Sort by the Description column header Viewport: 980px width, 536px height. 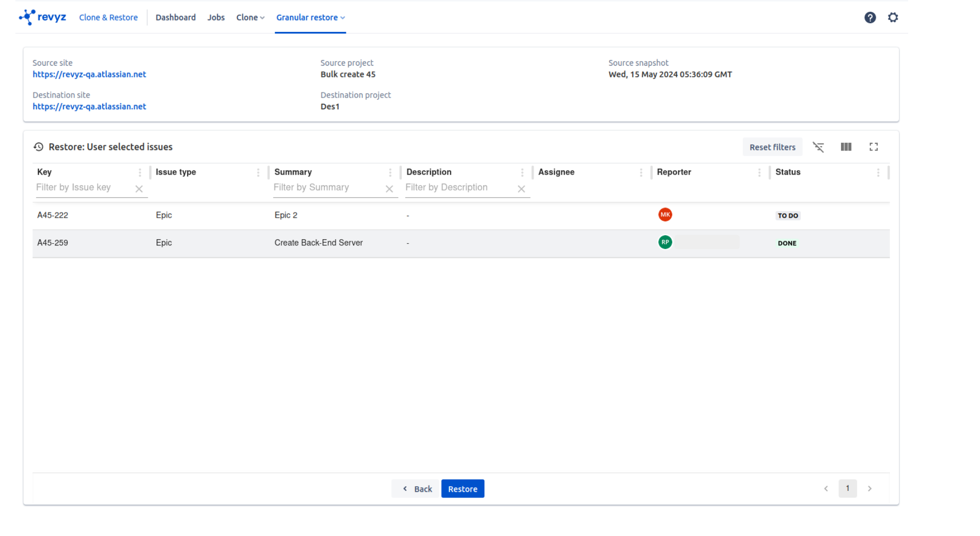(x=428, y=172)
